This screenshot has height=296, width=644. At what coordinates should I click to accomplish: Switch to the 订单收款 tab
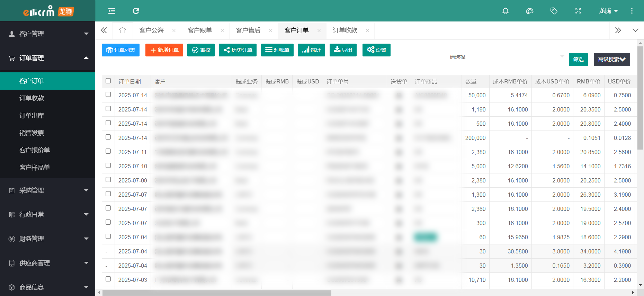[x=345, y=30]
